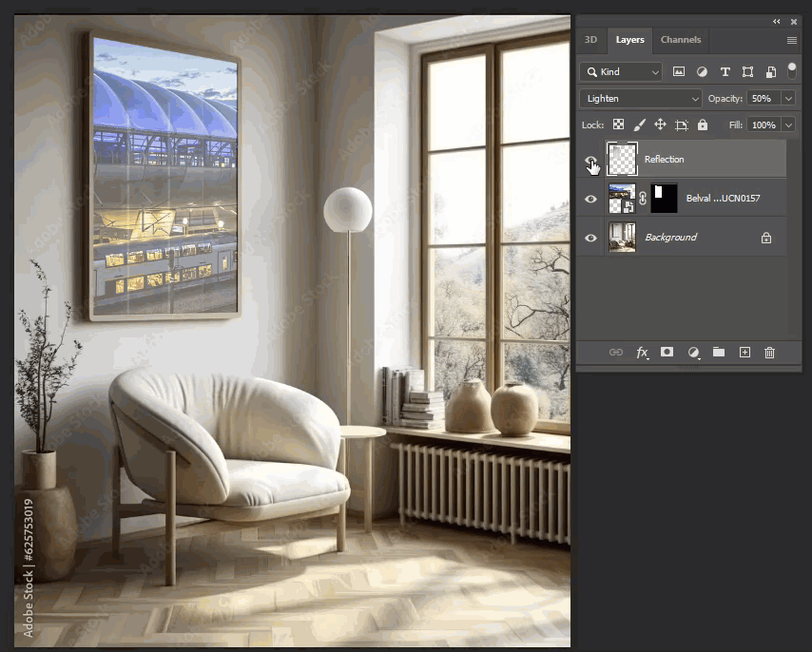Open the Lighten blend mode dropdown
812x652 pixels.
(x=641, y=98)
